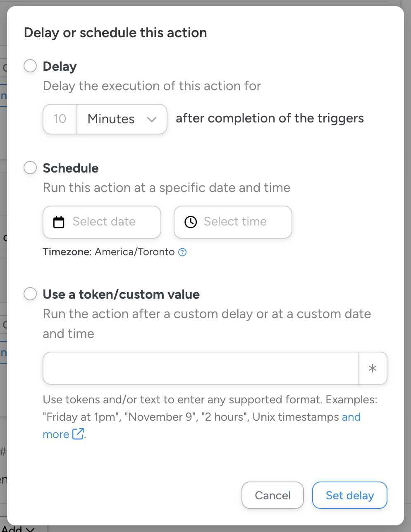Click the delay amount field showing 10

(60, 119)
